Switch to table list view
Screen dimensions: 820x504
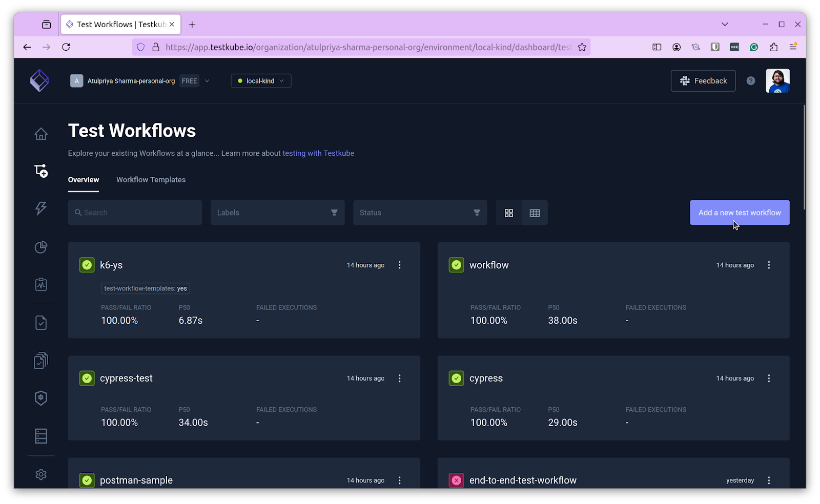pos(535,213)
